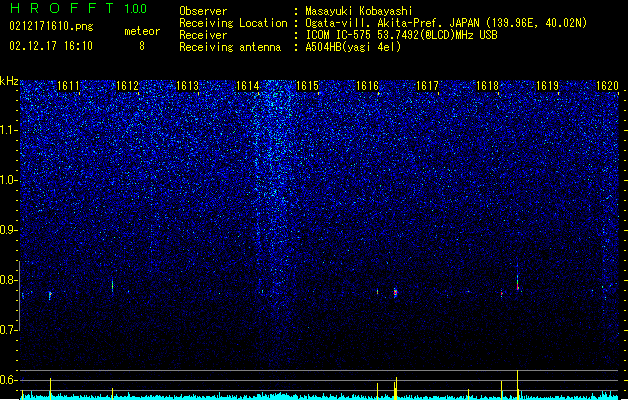Click time marker 1611

[x=68, y=86]
